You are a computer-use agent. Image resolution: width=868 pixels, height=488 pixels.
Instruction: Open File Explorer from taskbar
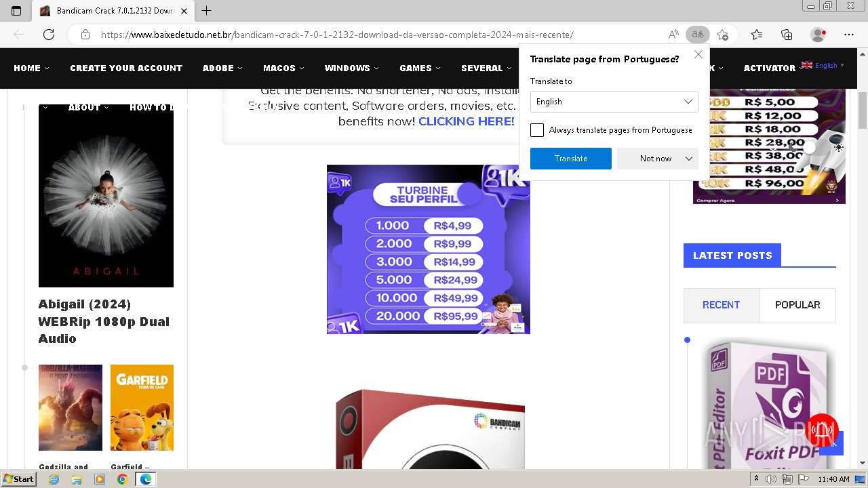[x=77, y=479]
